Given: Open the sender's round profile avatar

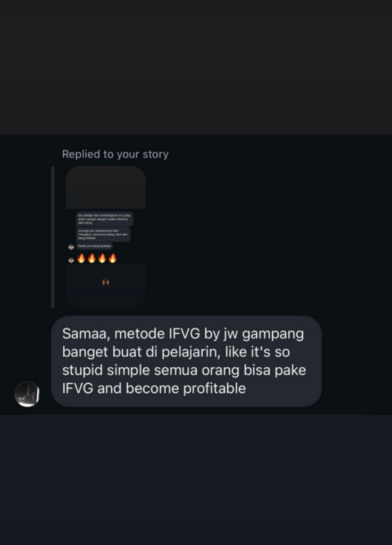Looking at the screenshot, I should tap(27, 394).
